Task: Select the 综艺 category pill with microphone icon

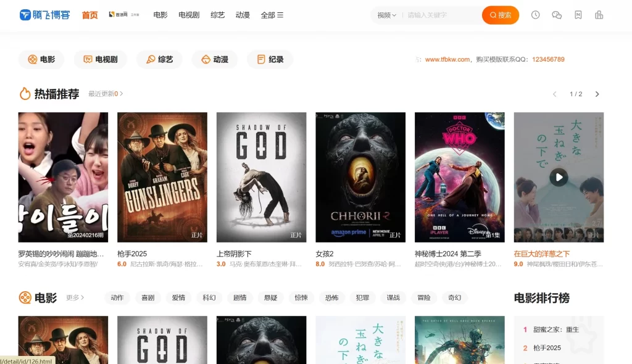Action: (159, 59)
